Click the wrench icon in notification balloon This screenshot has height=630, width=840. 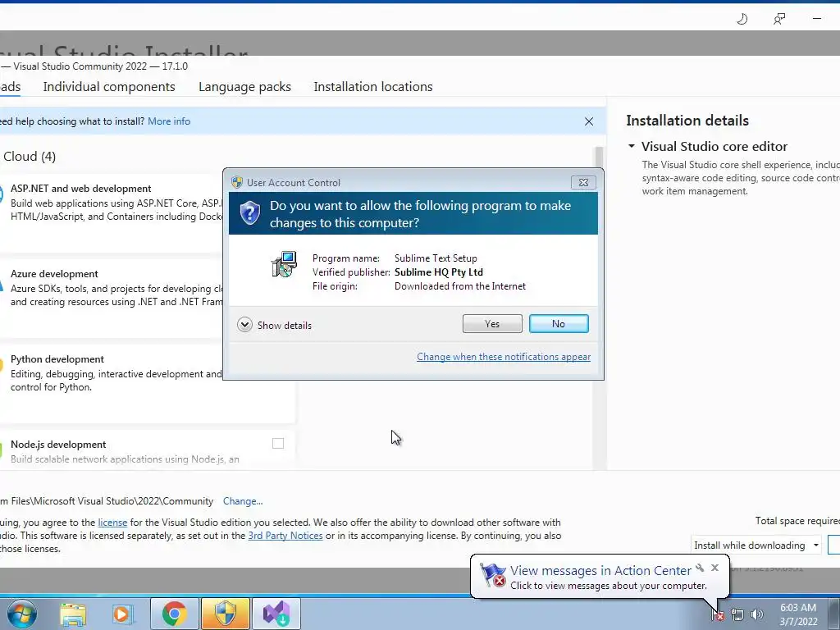tap(700, 568)
